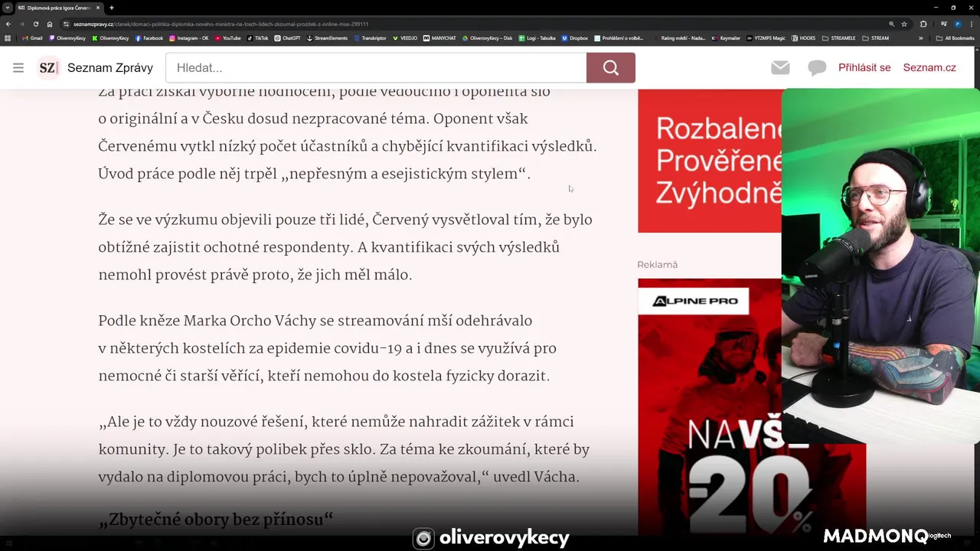View site information icon in address bar
This screenshot has height=551, width=980.
tap(67, 24)
